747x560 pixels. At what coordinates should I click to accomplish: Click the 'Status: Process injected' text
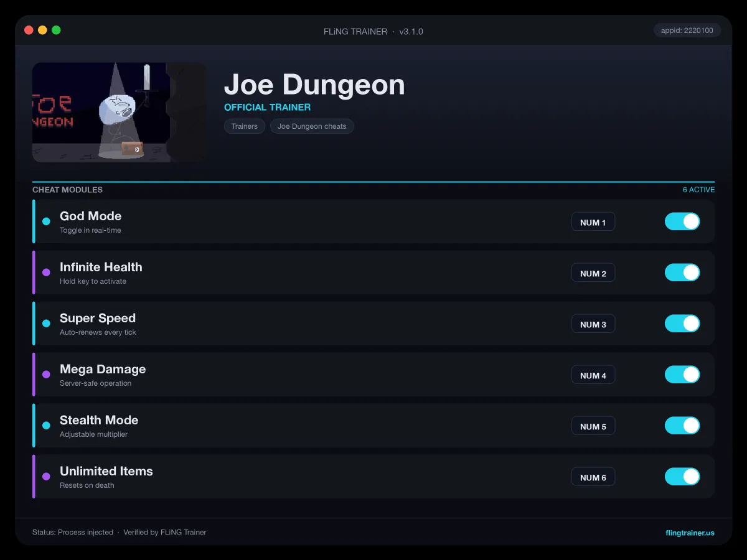click(x=73, y=533)
